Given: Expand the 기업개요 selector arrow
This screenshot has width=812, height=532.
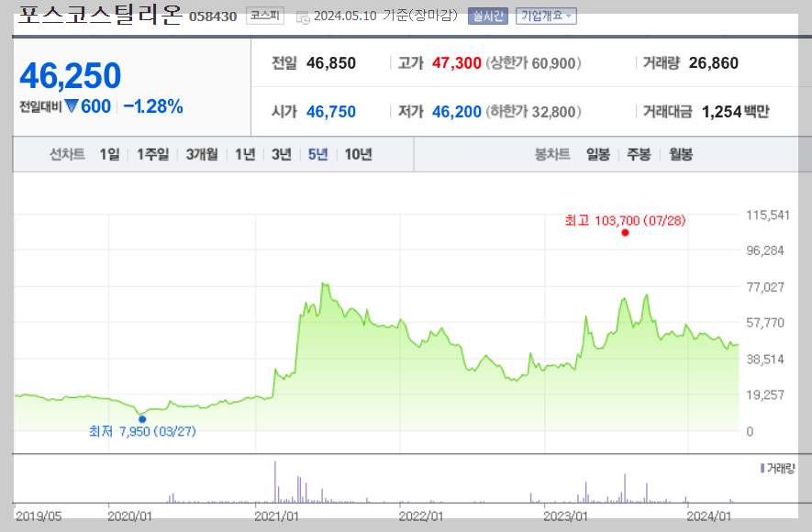Looking at the screenshot, I should tap(567, 17).
